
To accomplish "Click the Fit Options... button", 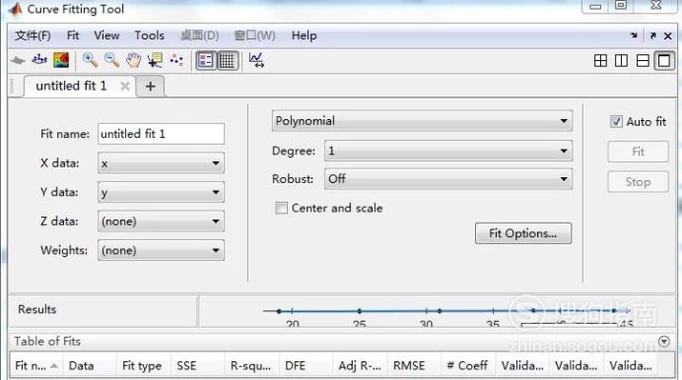I will tap(523, 233).
